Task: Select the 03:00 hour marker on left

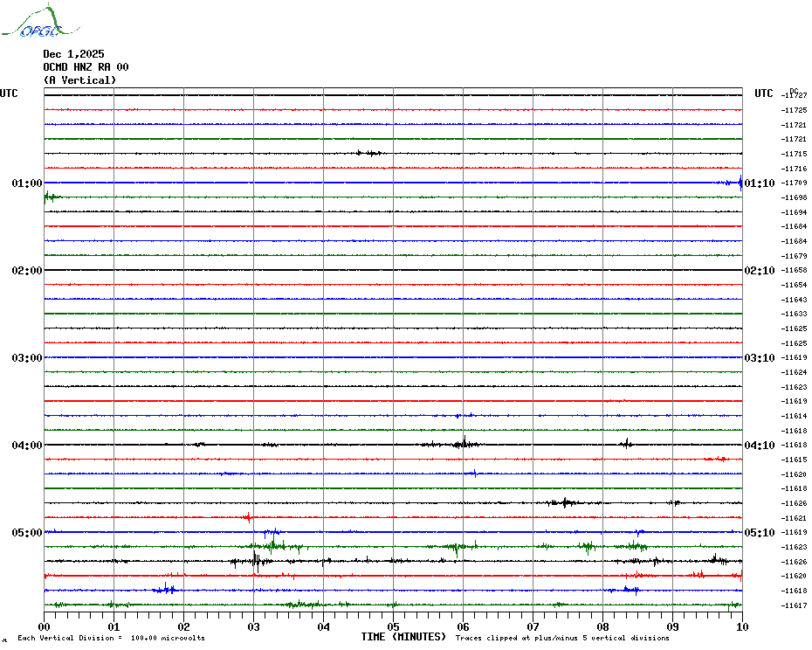Action: pos(27,358)
